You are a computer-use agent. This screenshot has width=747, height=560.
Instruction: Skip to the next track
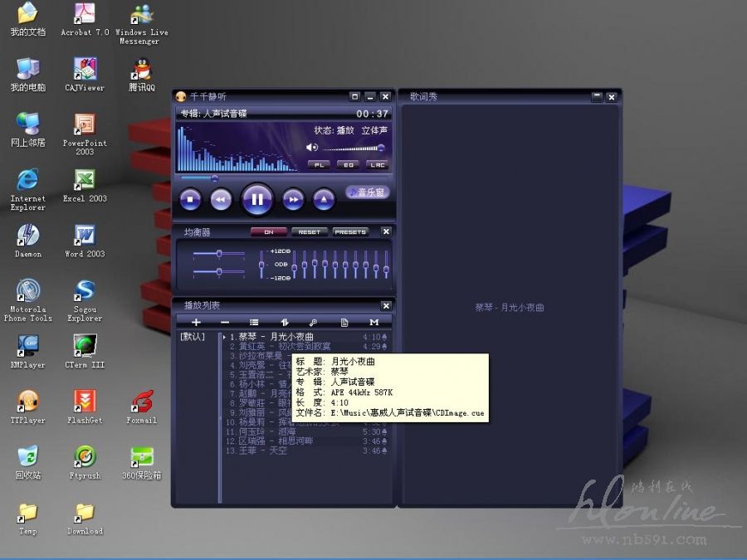point(293,199)
